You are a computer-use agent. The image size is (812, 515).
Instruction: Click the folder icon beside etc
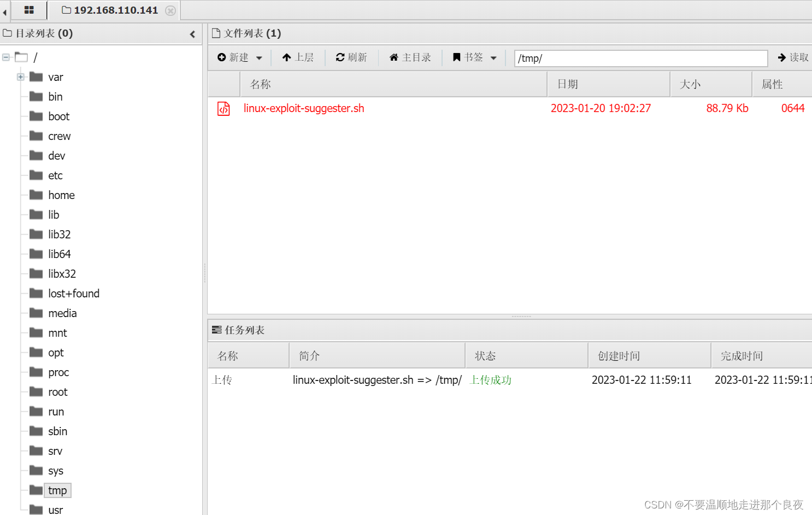tap(36, 175)
